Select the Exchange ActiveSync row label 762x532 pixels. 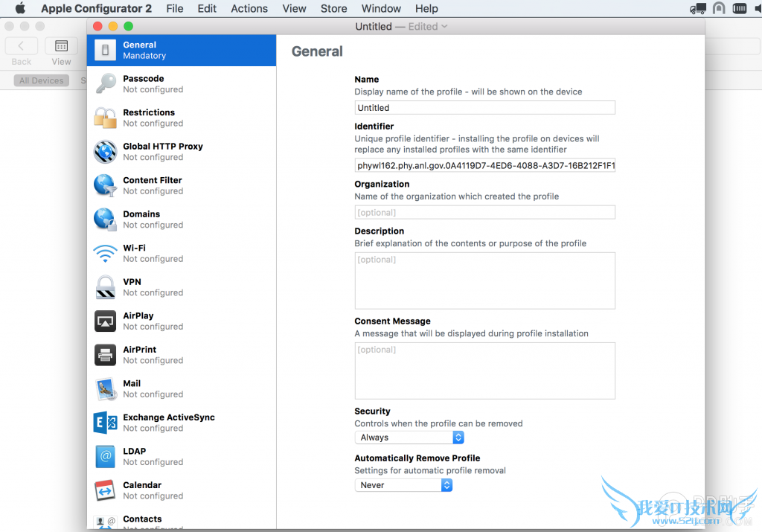[x=169, y=417]
